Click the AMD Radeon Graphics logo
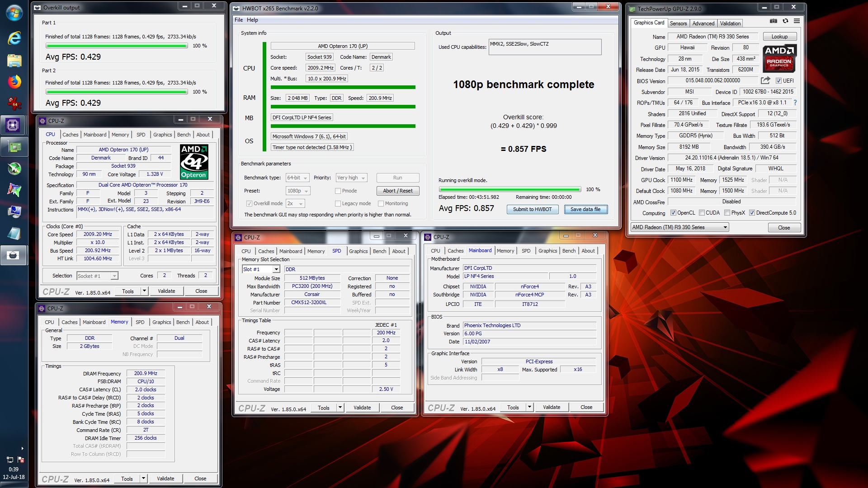The height and width of the screenshot is (488, 868). click(x=779, y=59)
